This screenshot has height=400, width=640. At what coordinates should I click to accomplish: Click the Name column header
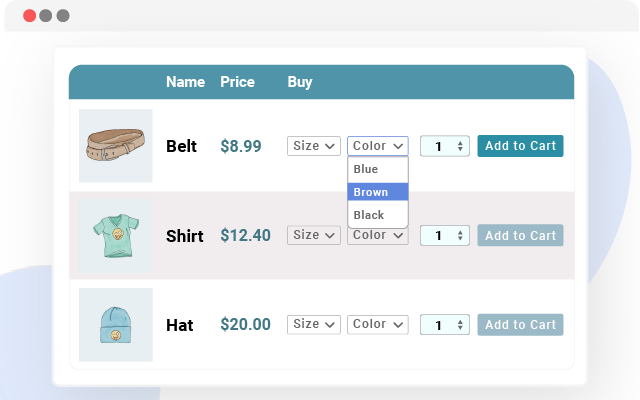click(185, 82)
